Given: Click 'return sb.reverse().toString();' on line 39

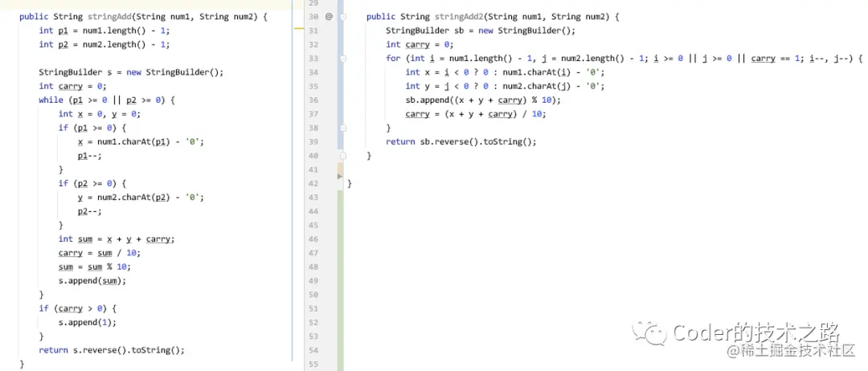Looking at the screenshot, I should point(461,141).
